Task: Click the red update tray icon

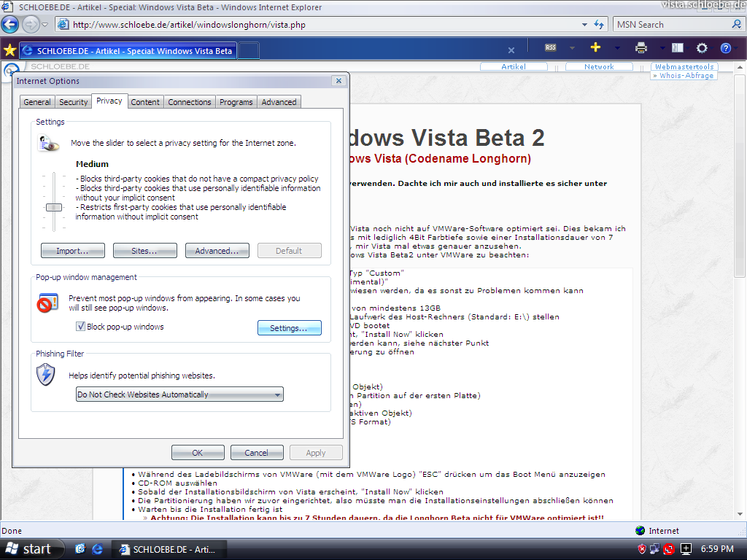Action: [x=669, y=549]
